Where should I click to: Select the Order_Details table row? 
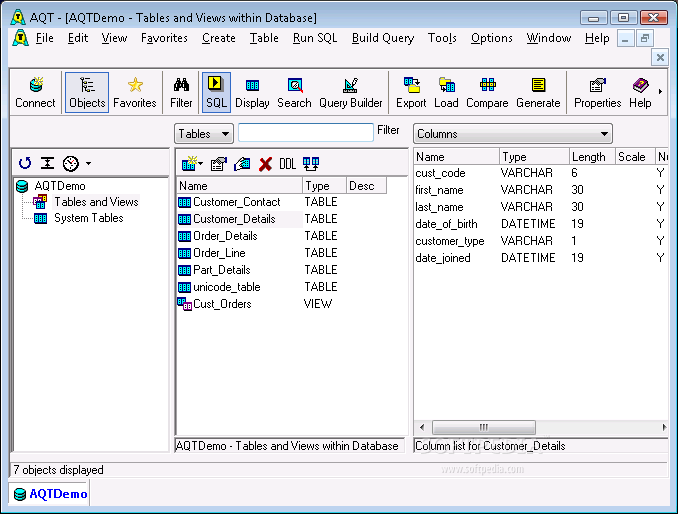click(x=257, y=236)
